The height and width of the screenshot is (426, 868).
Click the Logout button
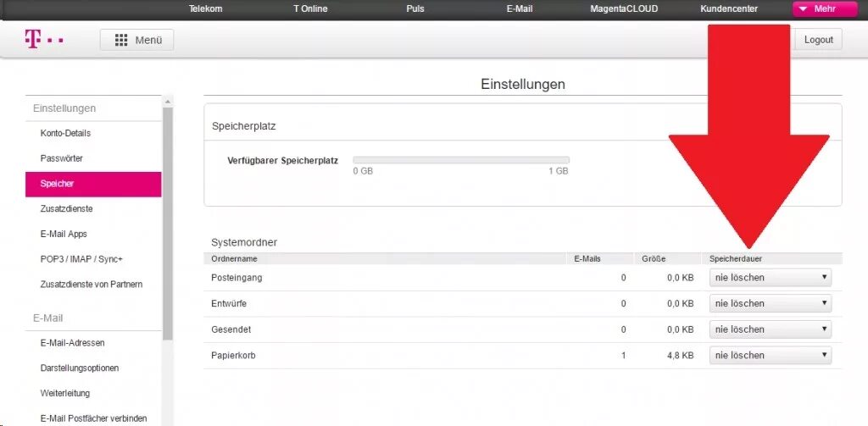point(818,40)
